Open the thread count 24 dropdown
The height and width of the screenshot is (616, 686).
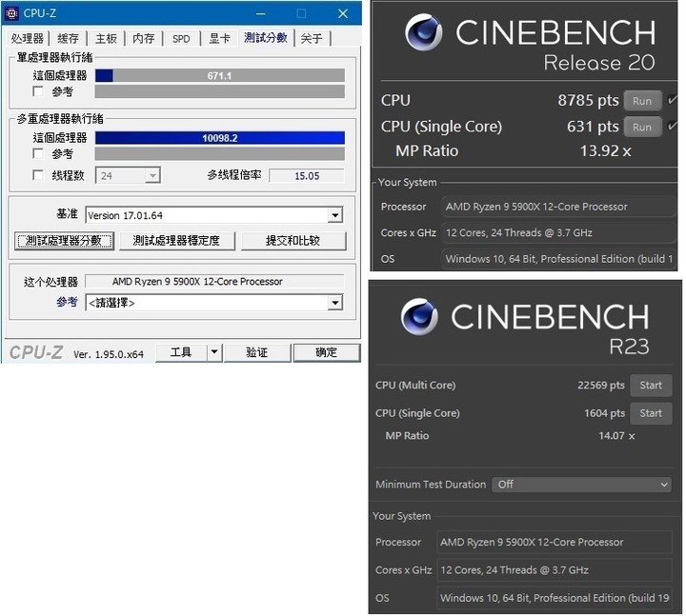[x=128, y=176]
